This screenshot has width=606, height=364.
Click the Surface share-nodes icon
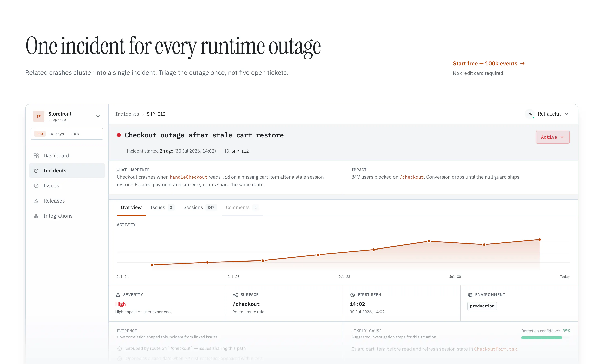pyautogui.click(x=235, y=295)
